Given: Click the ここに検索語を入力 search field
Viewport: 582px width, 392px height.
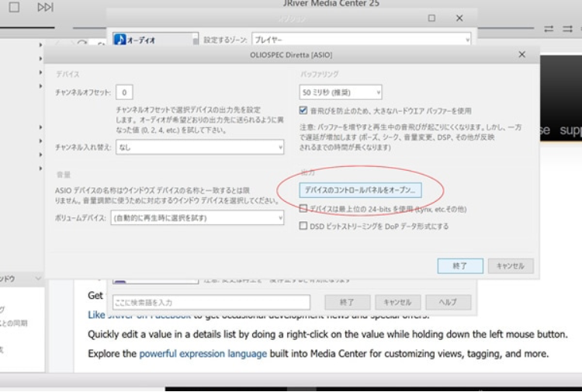Looking at the screenshot, I should point(211,302).
